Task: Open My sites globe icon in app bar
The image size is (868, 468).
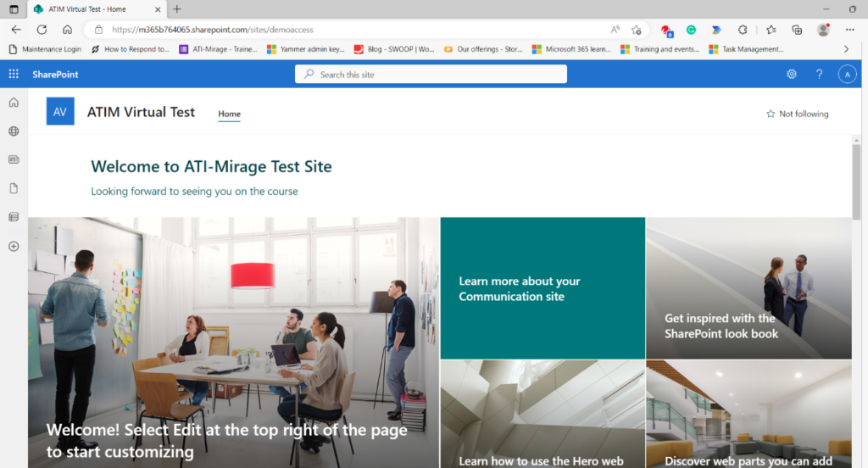Action: click(14, 131)
